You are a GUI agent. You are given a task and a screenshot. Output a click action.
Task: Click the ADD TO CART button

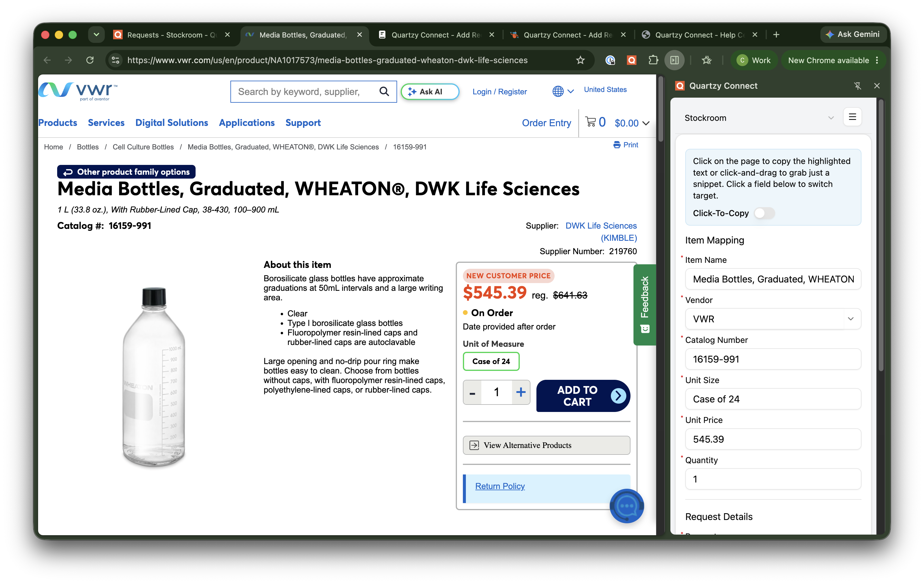[x=583, y=396]
